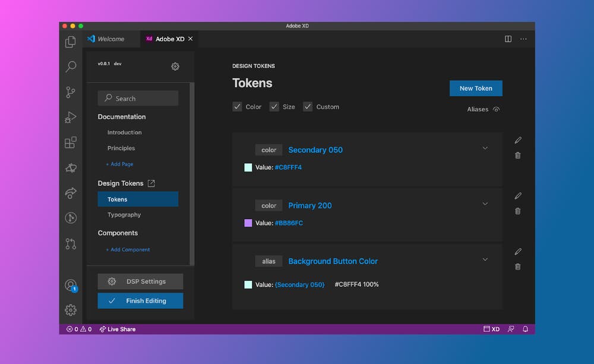The width and height of the screenshot is (594, 364).
Task: Click the sidebar Search input field
Action: coord(138,97)
